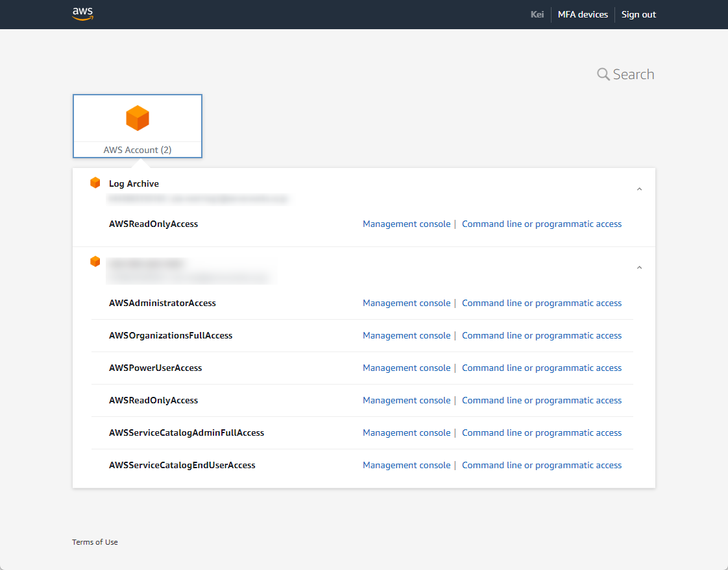Select Log Archive's AWSReadOnlyAccess role name
The height and width of the screenshot is (570, 728).
(x=153, y=224)
